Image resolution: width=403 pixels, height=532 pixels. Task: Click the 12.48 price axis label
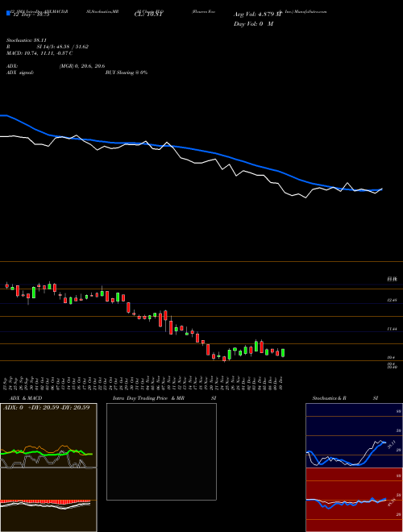click(x=392, y=301)
